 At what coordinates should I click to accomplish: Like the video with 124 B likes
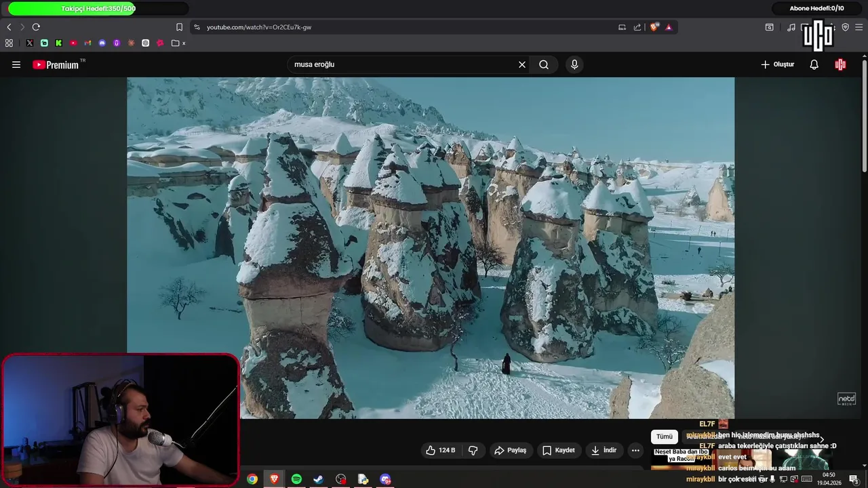point(441,450)
